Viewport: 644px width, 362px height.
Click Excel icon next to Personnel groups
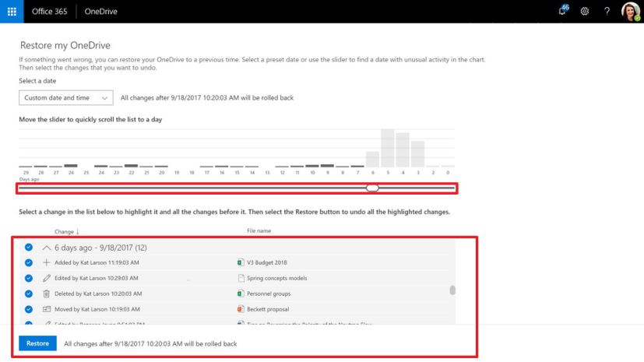point(241,293)
